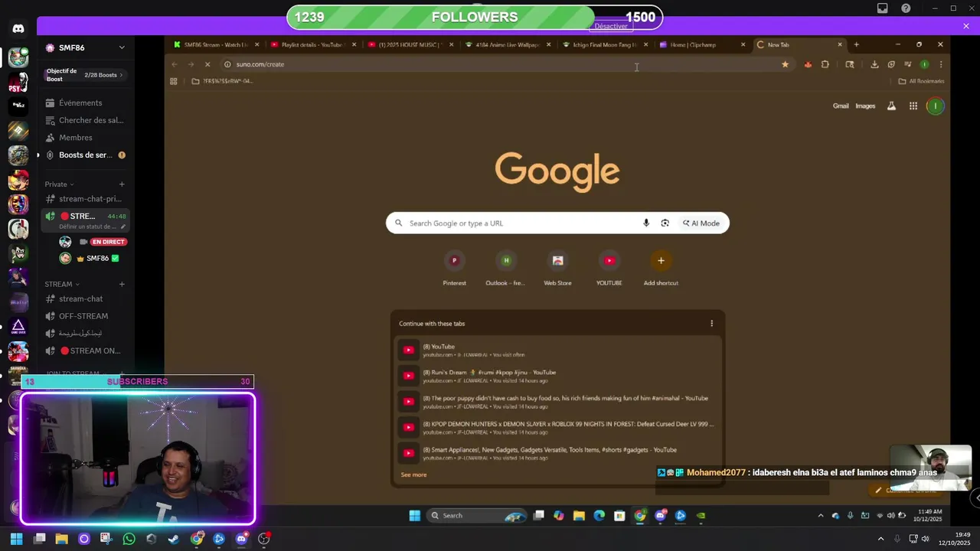Switch to 4184 Anime Live Wallpaper tab
980x551 pixels.
(x=506, y=44)
